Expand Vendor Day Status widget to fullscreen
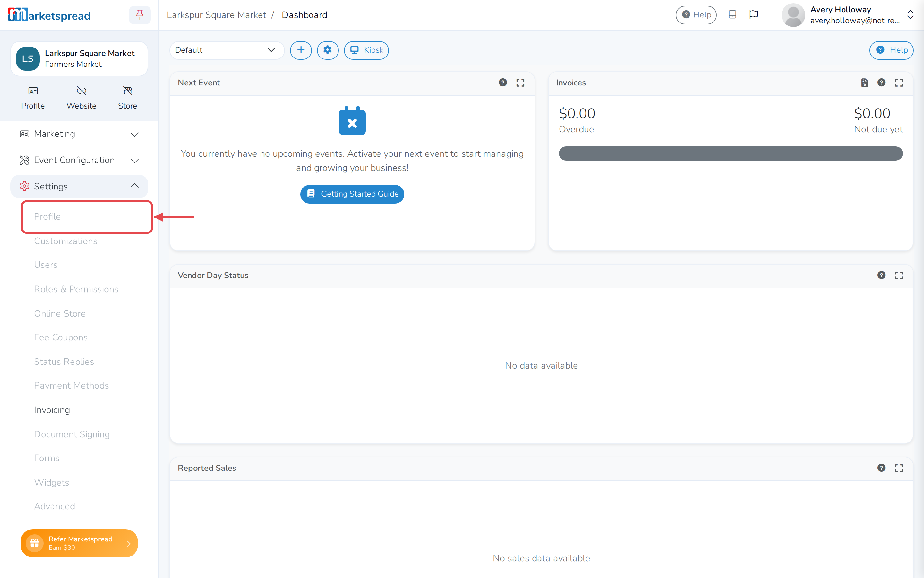 (x=899, y=275)
